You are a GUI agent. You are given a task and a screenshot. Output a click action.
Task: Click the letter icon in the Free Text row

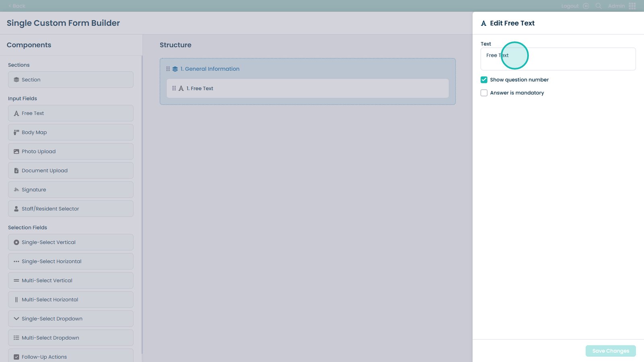pyautogui.click(x=181, y=88)
